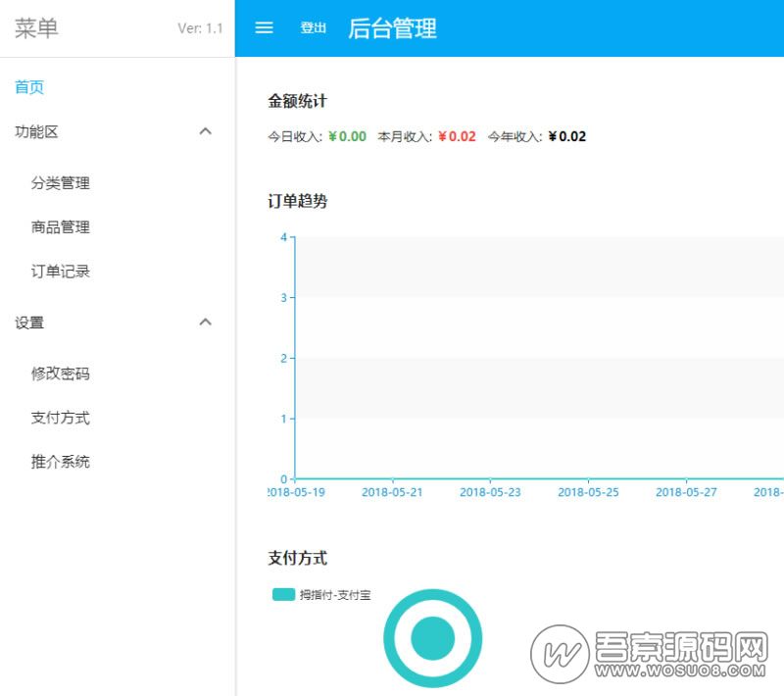Click the hamburger menu icon

coord(264,28)
